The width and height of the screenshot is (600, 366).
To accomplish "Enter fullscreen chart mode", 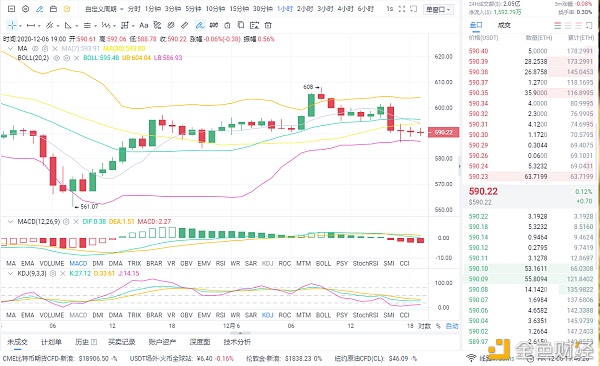I will (x=402, y=9).
